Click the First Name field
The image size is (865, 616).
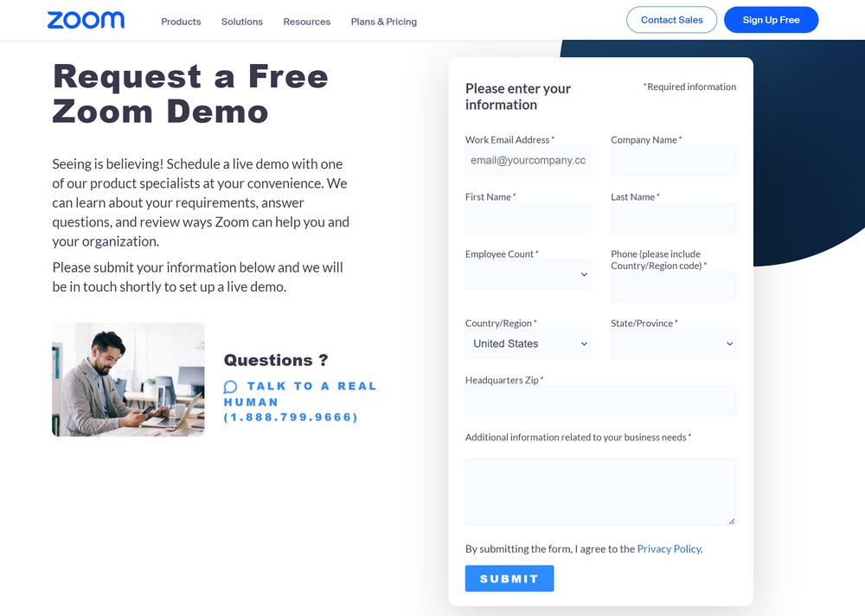[x=528, y=217]
